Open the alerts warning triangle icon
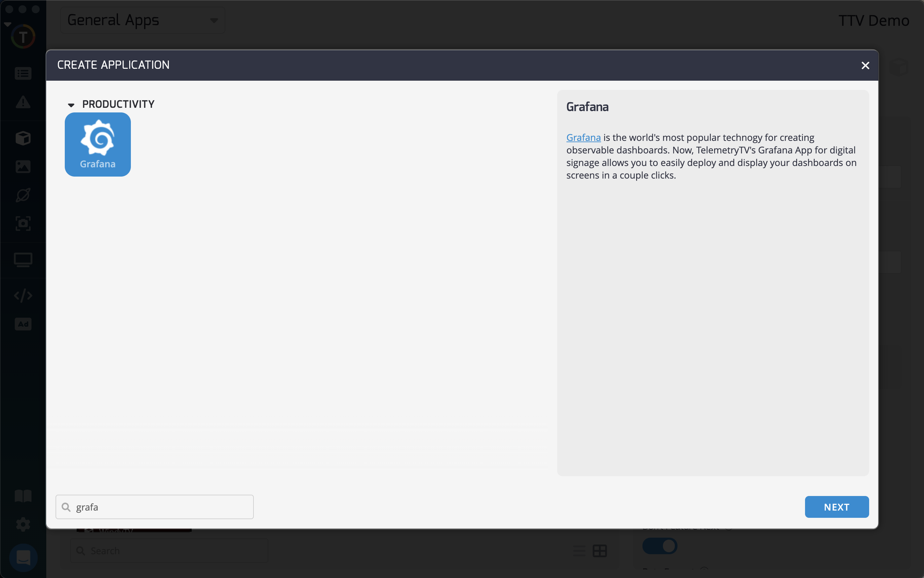The height and width of the screenshot is (578, 924). (x=23, y=102)
